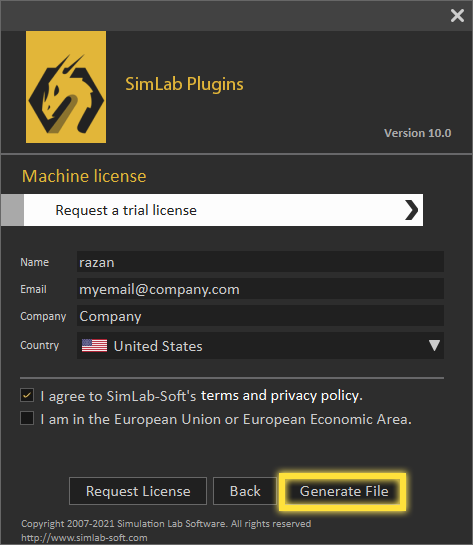Go Back to the previous step
473x545 pixels.
click(245, 491)
